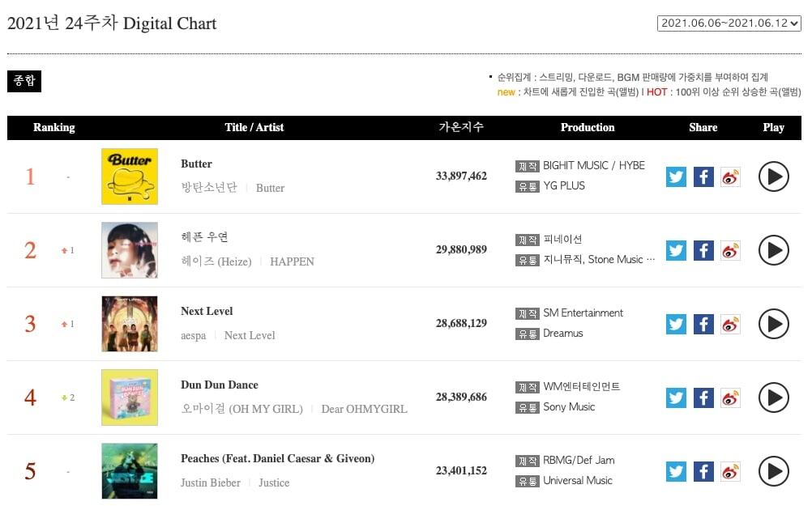Open the chart week date dropdown

coord(729,23)
